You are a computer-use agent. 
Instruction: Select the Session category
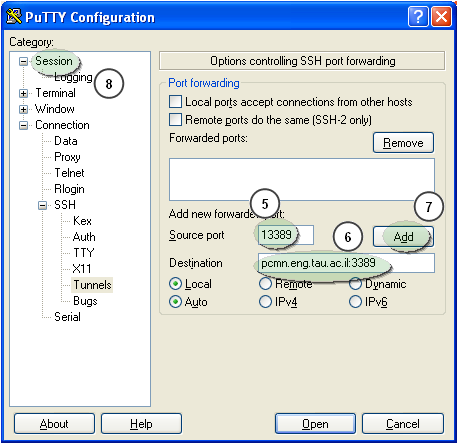[x=54, y=61]
